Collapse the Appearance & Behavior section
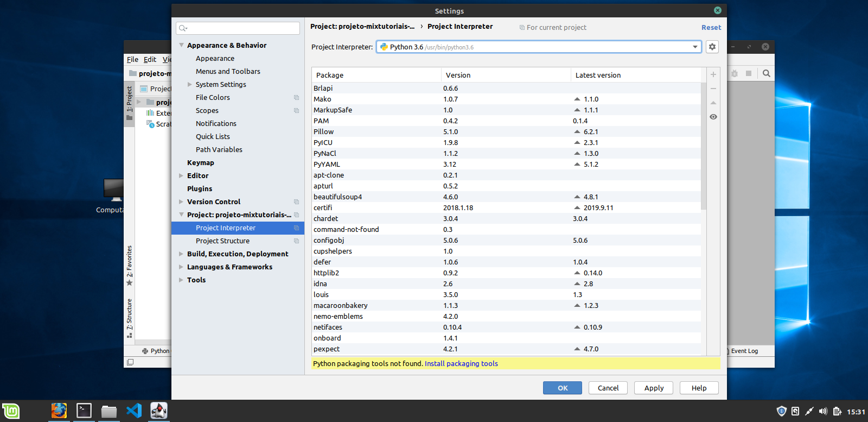The height and width of the screenshot is (422, 868). [x=182, y=46]
